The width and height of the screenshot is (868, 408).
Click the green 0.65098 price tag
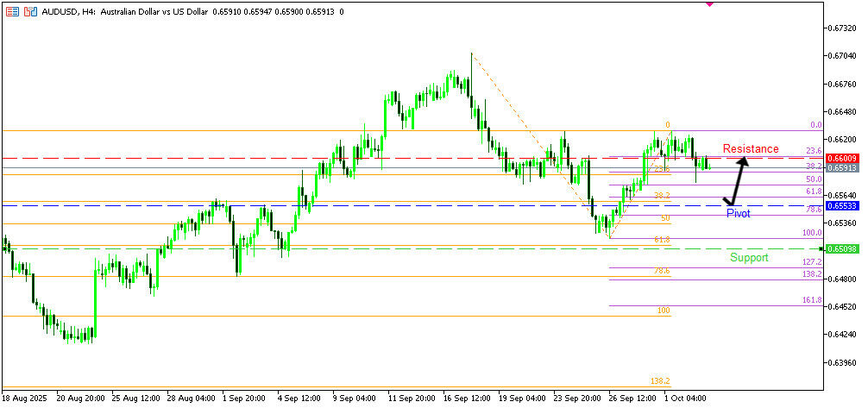click(x=842, y=249)
